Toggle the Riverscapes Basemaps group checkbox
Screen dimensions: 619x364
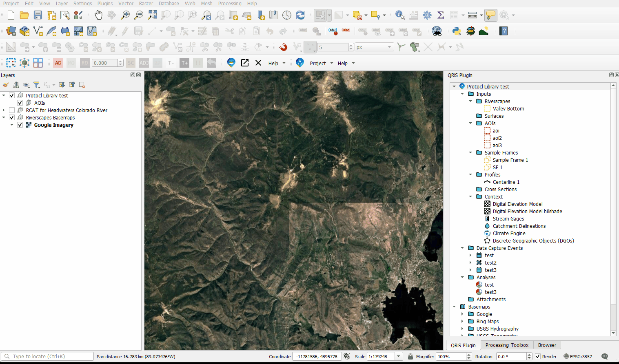point(12,117)
